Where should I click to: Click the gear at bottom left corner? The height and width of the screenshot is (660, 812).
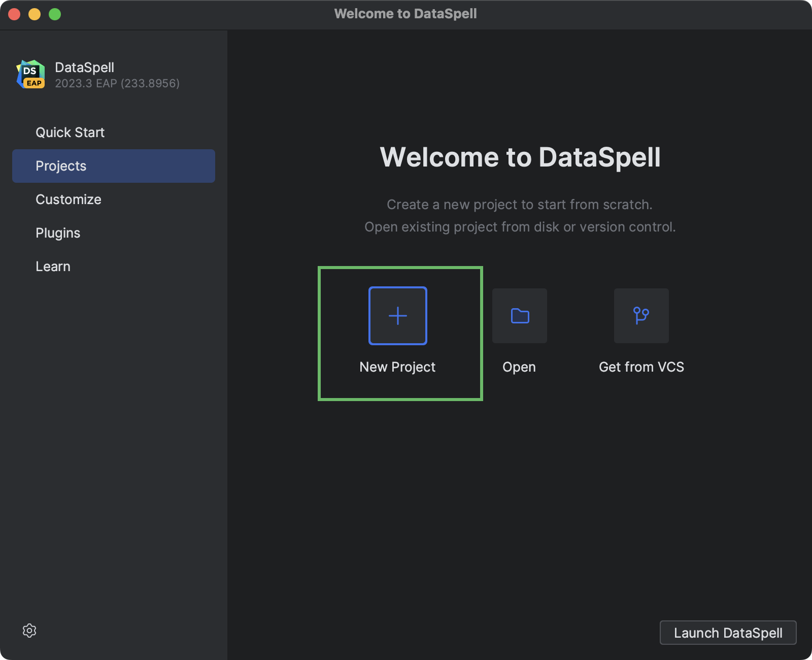[29, 631]
